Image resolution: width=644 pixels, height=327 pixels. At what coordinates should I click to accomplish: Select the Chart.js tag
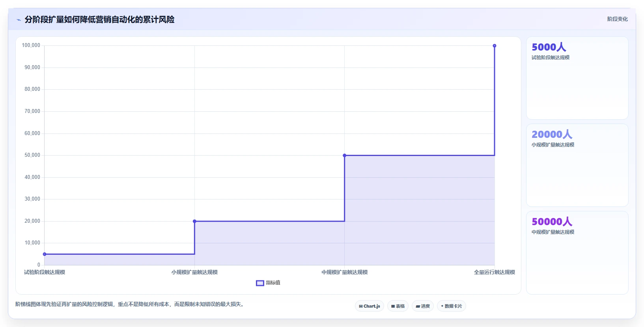[370, 306]
